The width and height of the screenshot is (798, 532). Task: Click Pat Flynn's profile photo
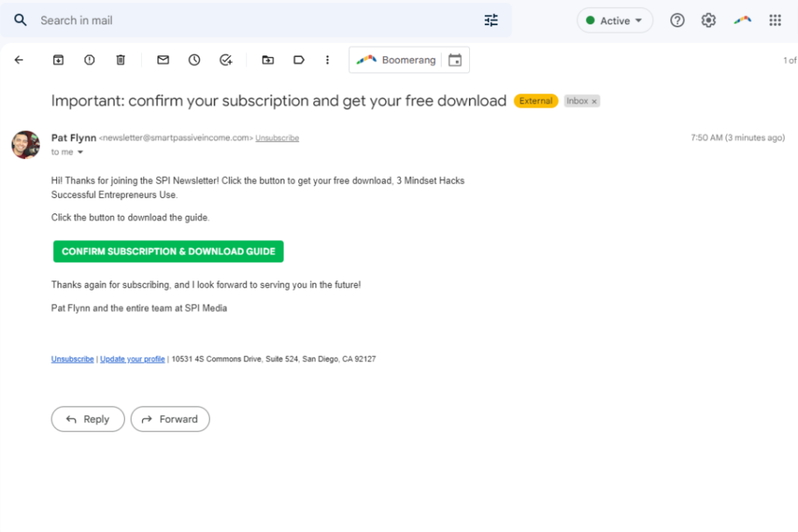[26, 144]
